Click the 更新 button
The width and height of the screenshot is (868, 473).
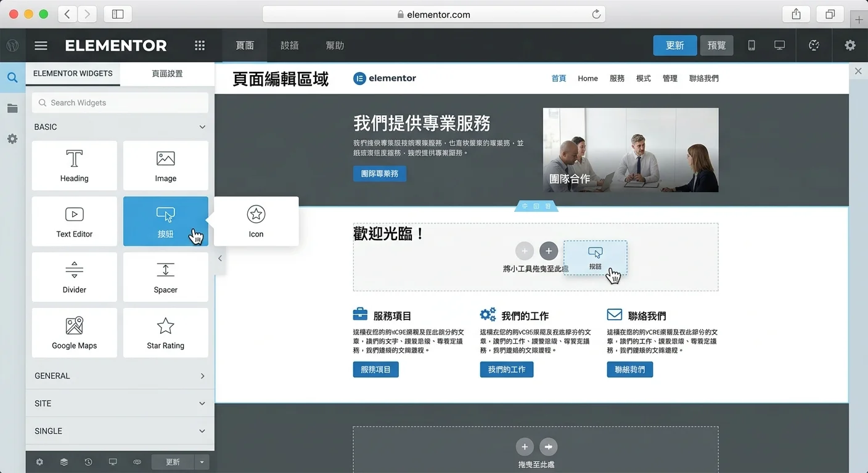click(x=674, y=45)
